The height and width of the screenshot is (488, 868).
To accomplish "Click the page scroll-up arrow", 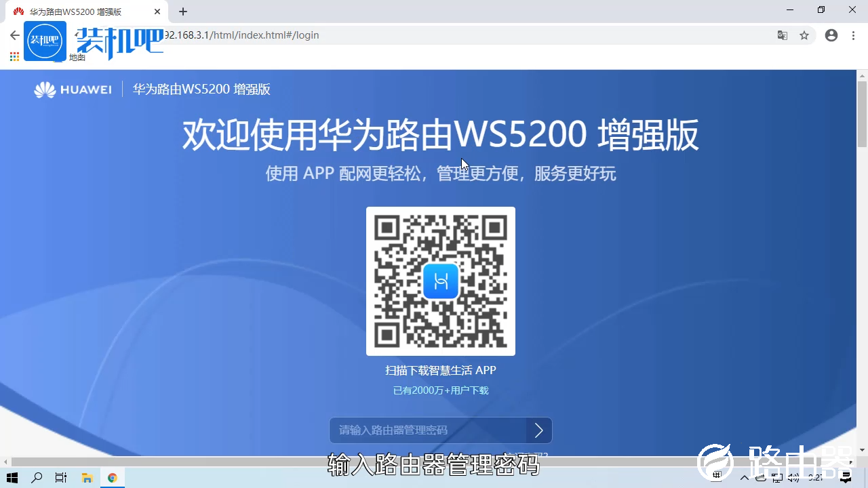I will [x=862, y=75].
